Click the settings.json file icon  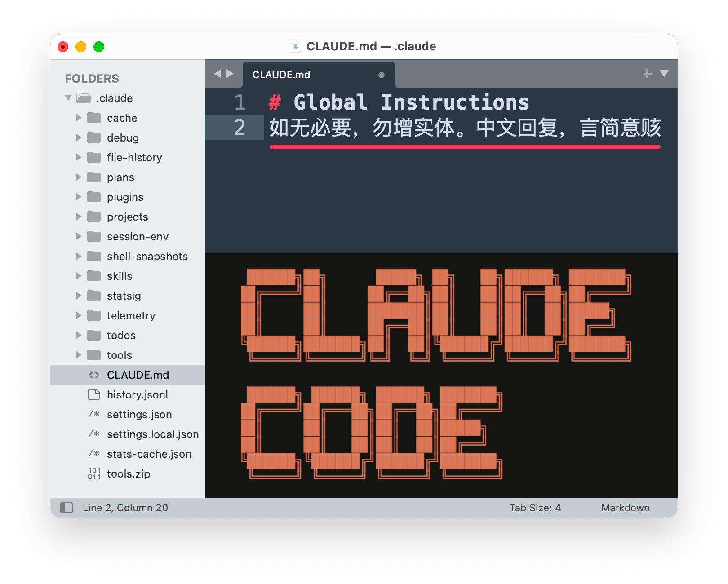94,414
